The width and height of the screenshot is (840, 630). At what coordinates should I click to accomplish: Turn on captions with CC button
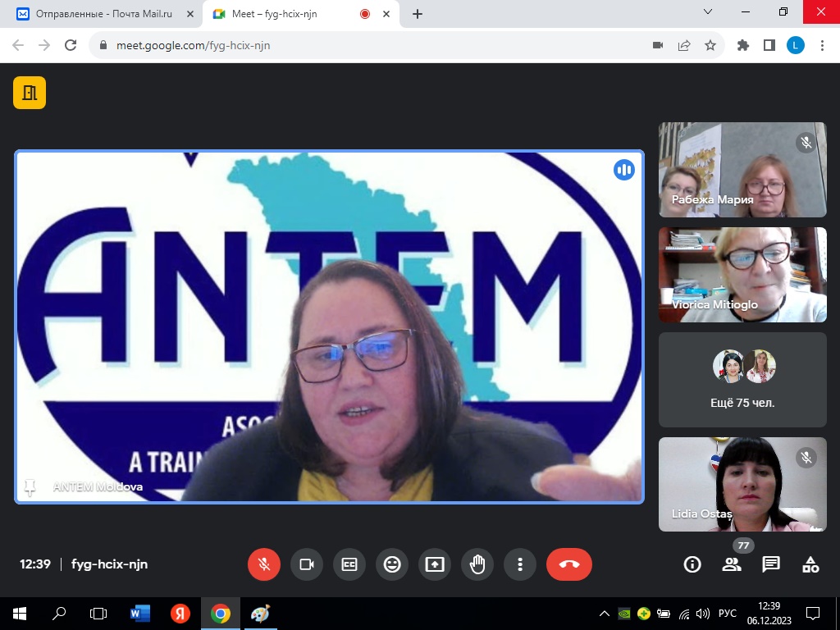pyautogui.click(x=349, y=564)
